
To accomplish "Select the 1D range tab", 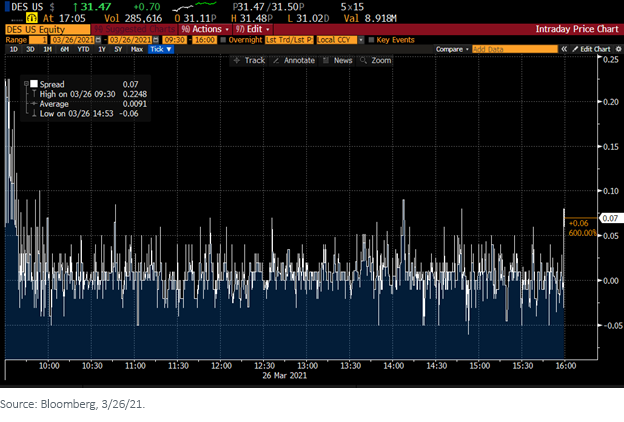I will click(14, 49).
